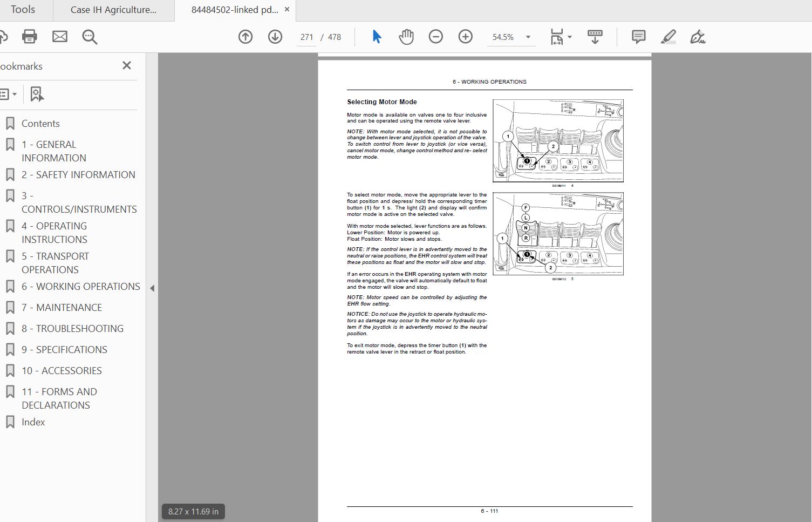This screenshot has width=812, height=522.
Task: Go to previous page arrow
Action: coord(245,37)
